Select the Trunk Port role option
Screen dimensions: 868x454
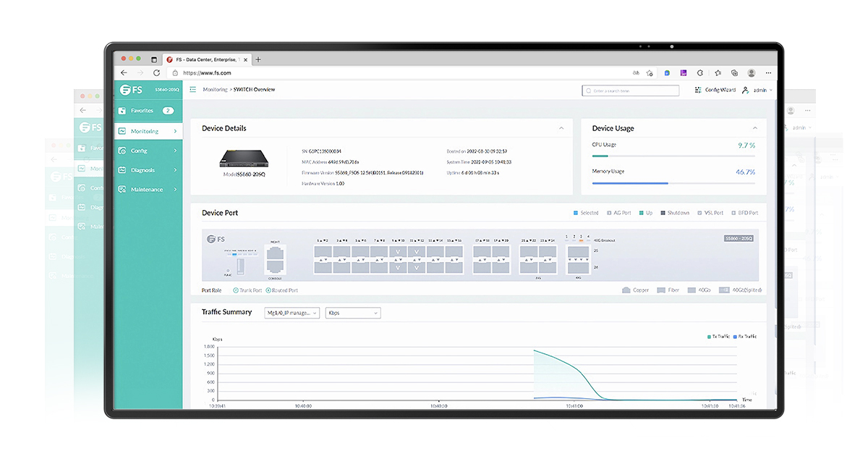coord(236,290)
